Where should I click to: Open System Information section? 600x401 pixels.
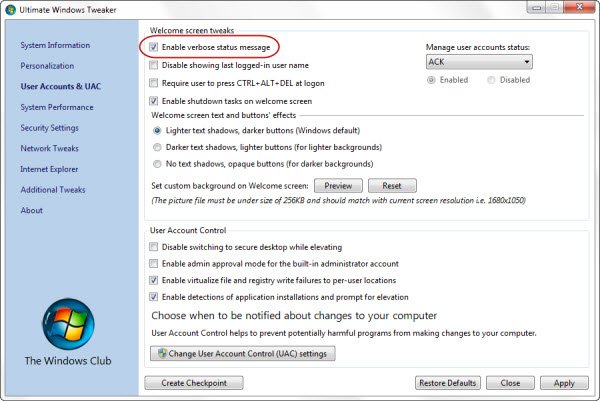coord(55,45)
